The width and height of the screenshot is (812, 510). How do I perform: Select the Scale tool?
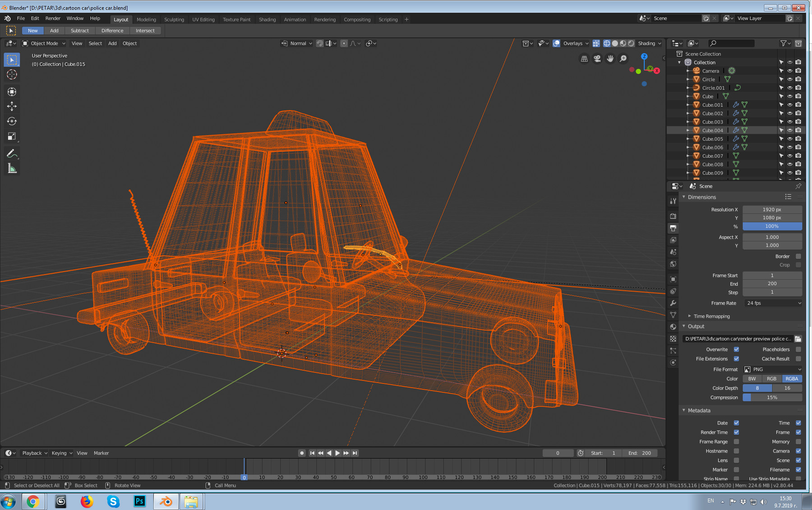coord(12,136)
